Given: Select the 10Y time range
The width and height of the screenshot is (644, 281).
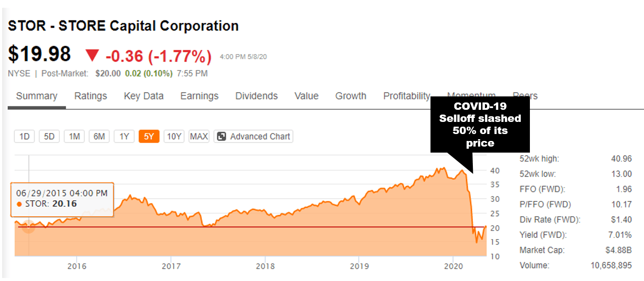Looking at the screenshot, I should click(x=174, y=136).
